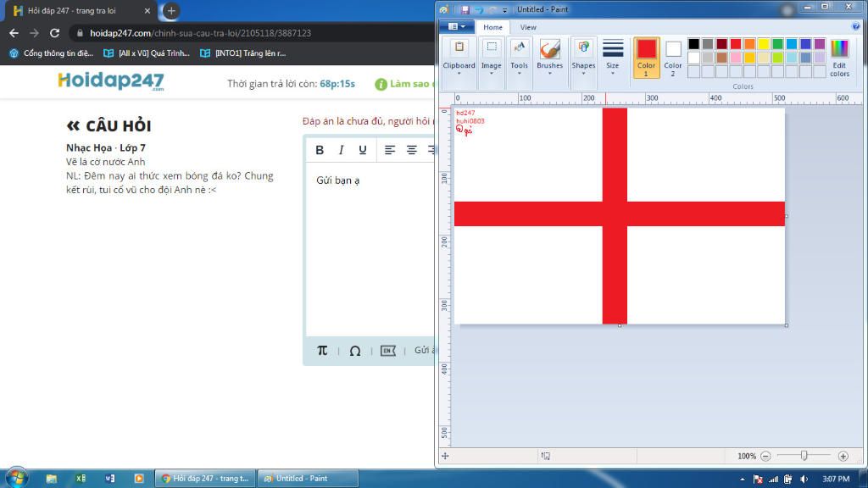Open File Explorer from taskbar
Viewport: 868px width, 488px height.
click(52, 479)
